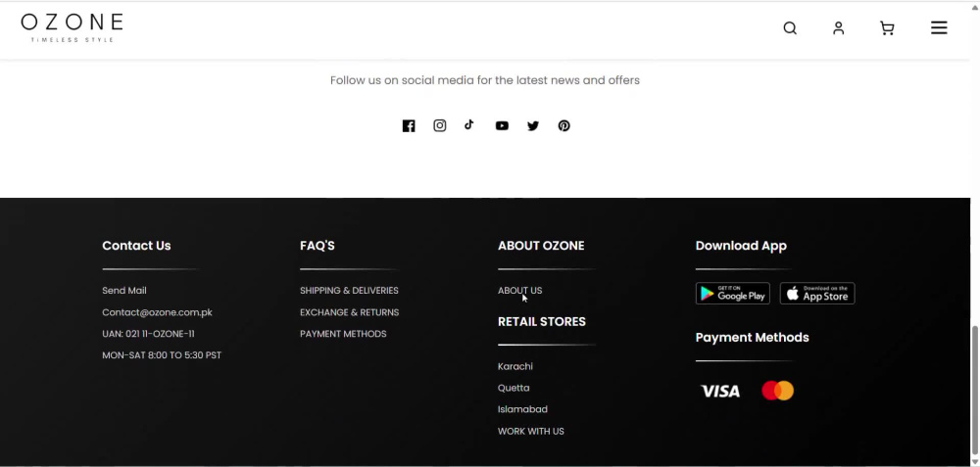The image size is (980, 467).
Task: Click the Contact Us footer heading
Action: (136, 246)
